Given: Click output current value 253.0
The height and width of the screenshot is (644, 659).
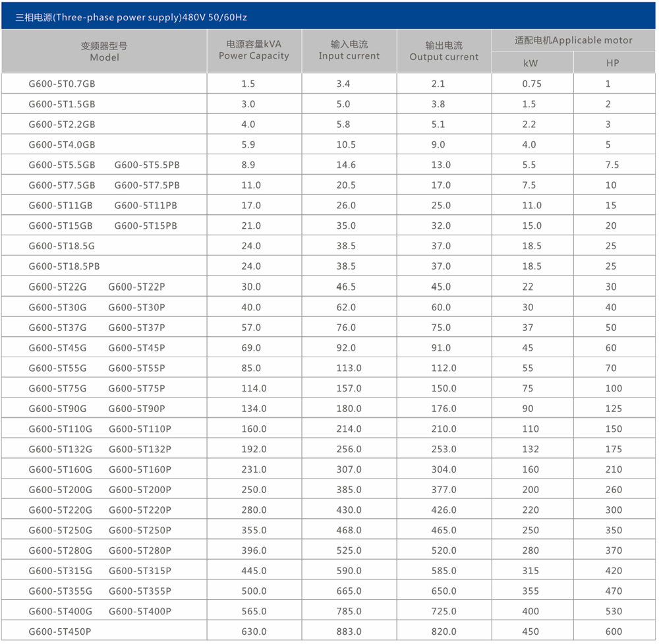Looking at the screenshot, I should 444,449.
